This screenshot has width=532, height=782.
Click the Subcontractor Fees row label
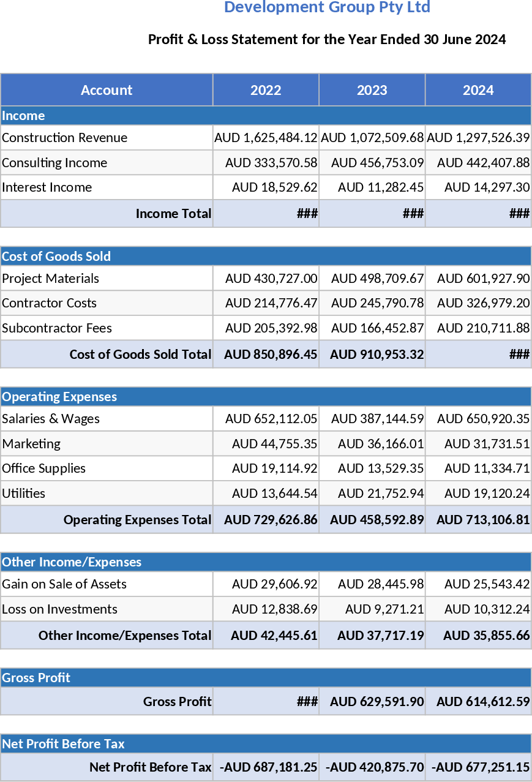click(x=56, y=328)
